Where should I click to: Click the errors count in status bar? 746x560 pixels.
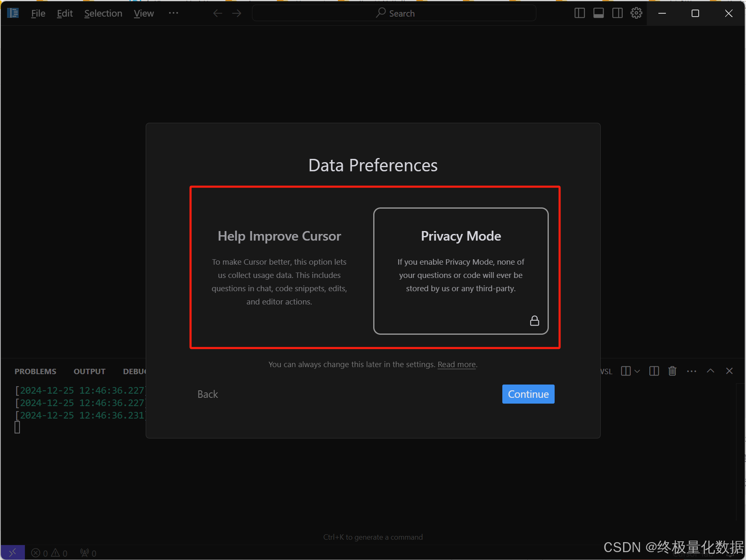click(39, 553)
